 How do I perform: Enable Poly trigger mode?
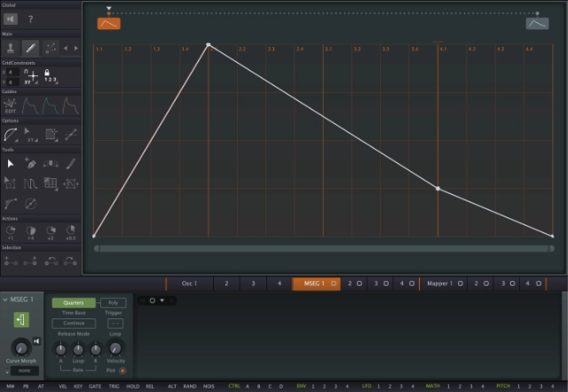coord(113,303)
